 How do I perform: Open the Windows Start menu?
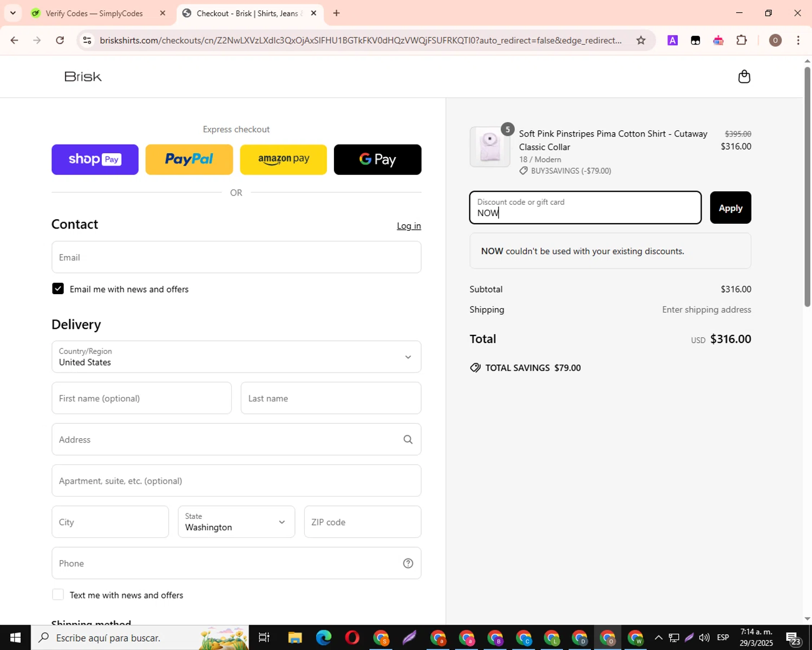15,638
